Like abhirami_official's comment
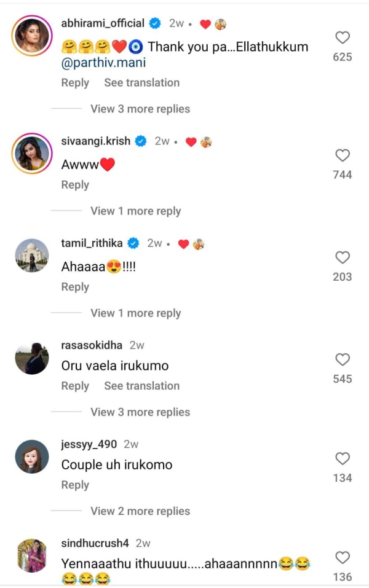The height and width of the screenshot is (588, 369). point(342,38)
